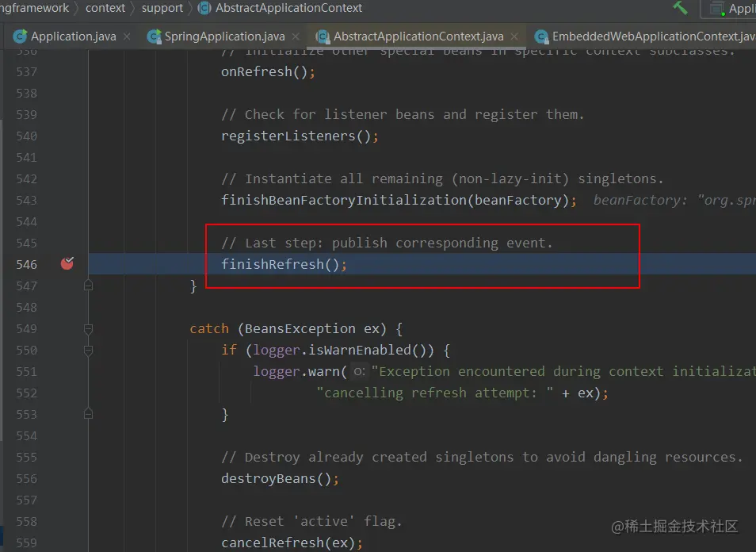Click the 'Check for listener beans' comment

[x=403, y=114]
